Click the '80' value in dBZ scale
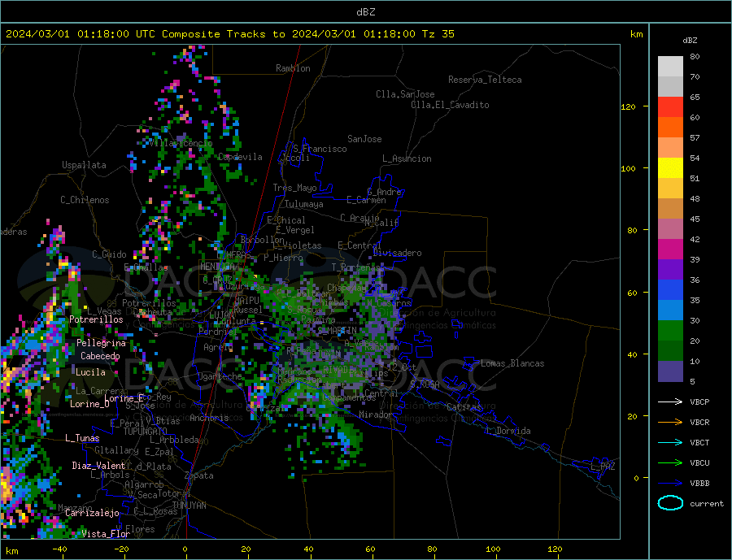Screen dimensions: 732x560 pyautogui.click(x=695, y=56)
